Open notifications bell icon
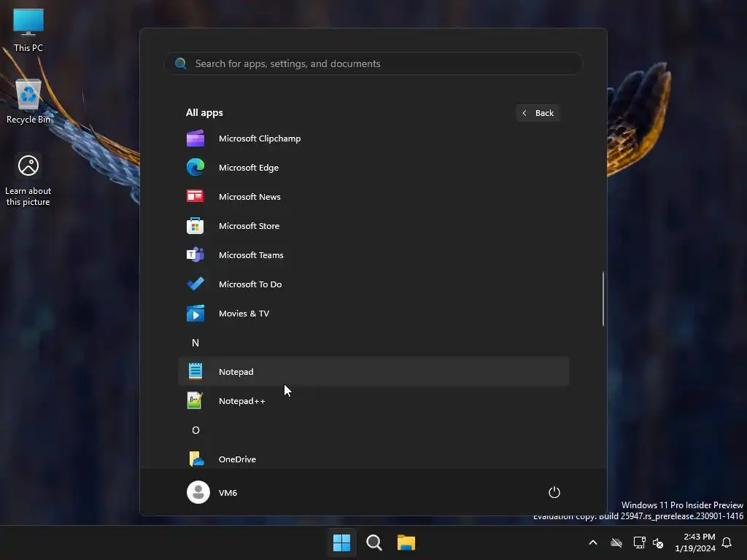This screenshot has width=747, height=560. (x=727, y=542)
